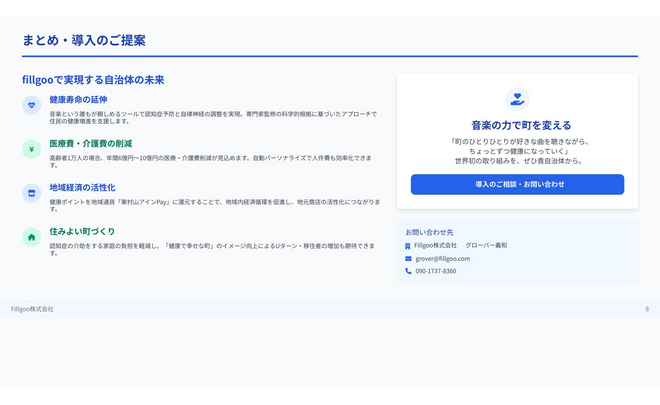Click the subtitle fillgooで実現する自治体の未来
The image size is (660, 405).
point(93,80)
